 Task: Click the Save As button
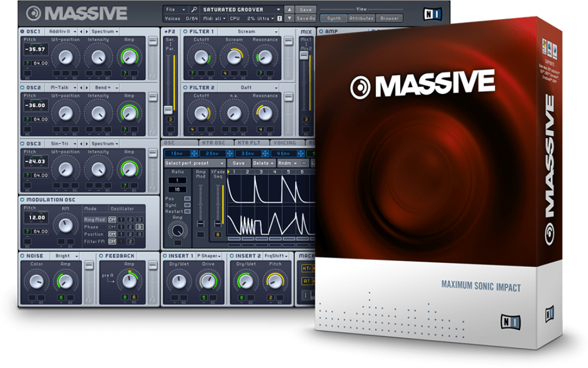point(305,18)
